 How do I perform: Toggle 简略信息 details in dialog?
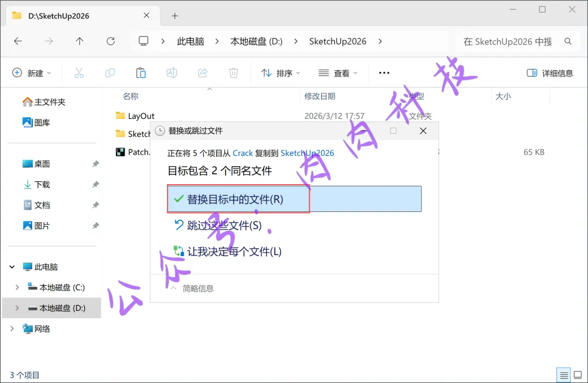pos(192,288)
